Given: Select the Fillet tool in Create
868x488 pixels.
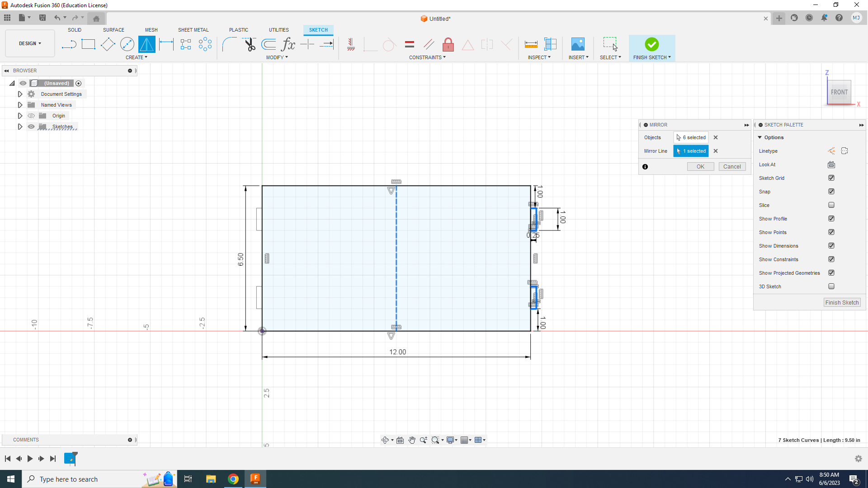Looking at the screenshot, I should (x=230, y=43).
